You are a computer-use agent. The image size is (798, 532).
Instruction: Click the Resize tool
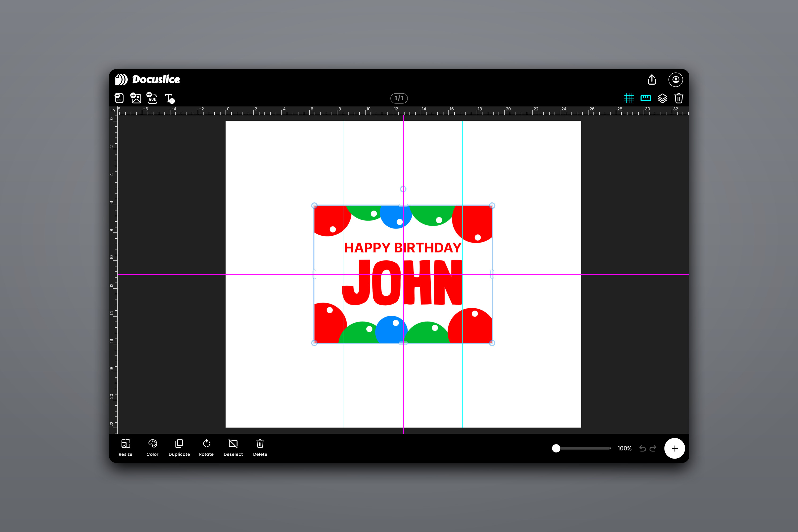point(126,448)
